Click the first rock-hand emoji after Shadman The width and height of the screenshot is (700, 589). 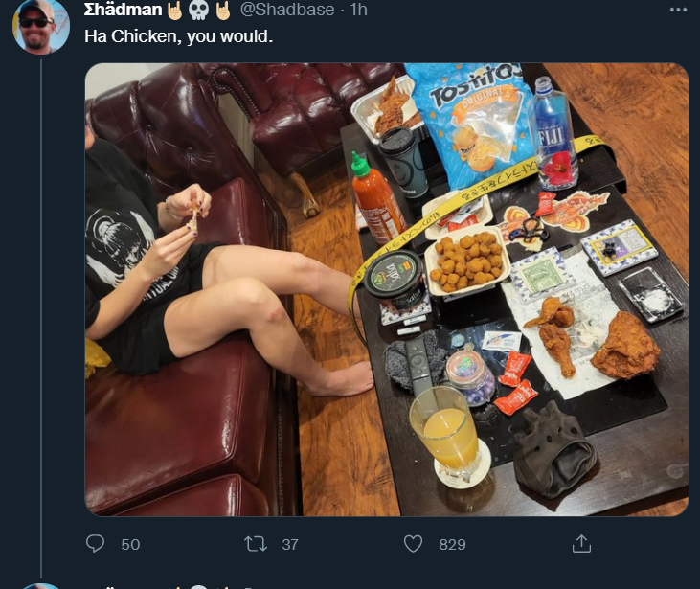coord(175,11)
